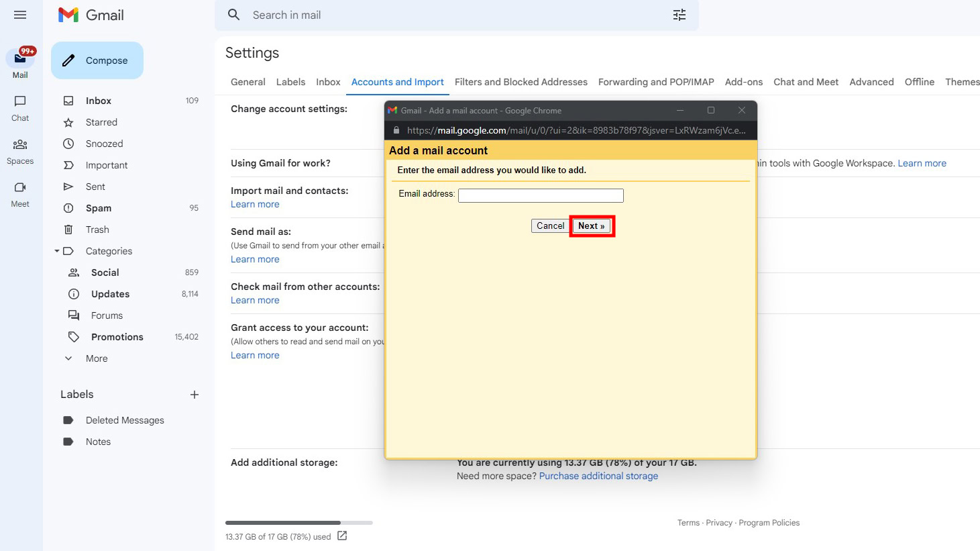This screenshot has height=551, width=980.
Task: Click the storage usage progress bar
Action: (x=298, y=522)
